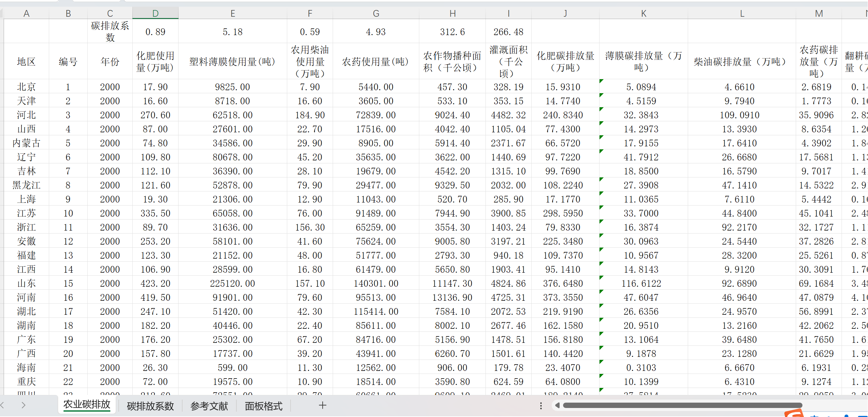Click previous sheet navigation arrow
This screenshot has height=417, width=868.
[x=3, y=406]
